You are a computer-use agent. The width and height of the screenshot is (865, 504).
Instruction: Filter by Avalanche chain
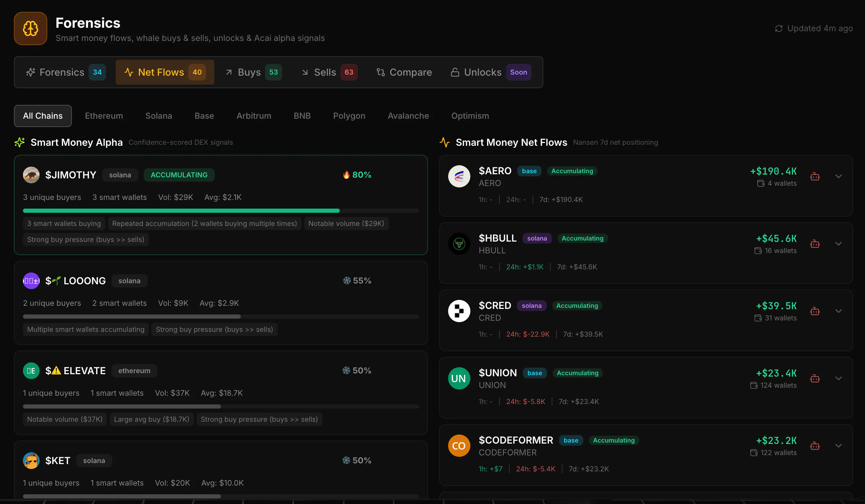click(408, 116)
